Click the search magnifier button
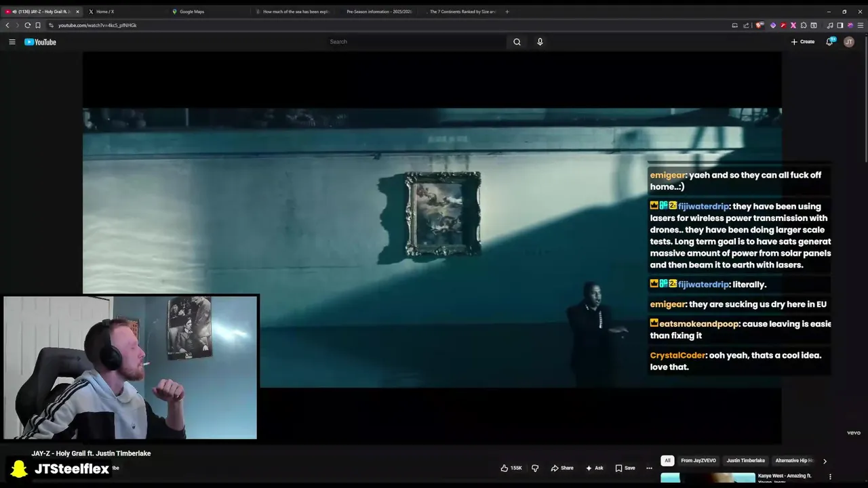868x488 pixels. (517, 42)
